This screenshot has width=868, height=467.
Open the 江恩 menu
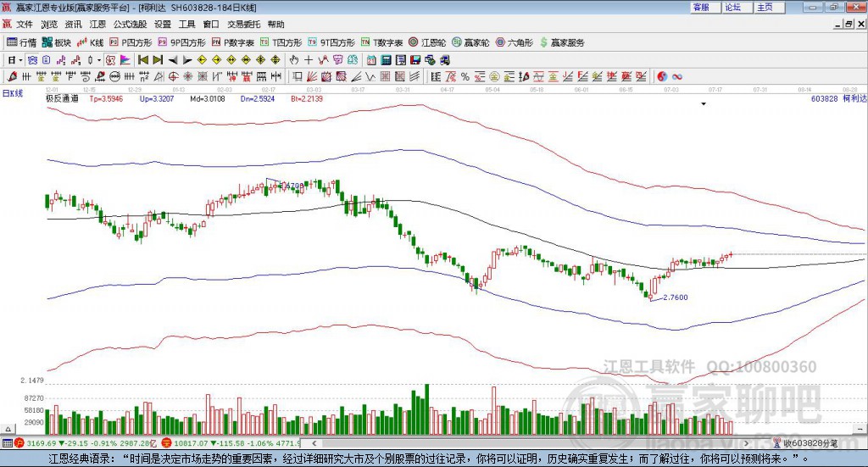point(97,25)
